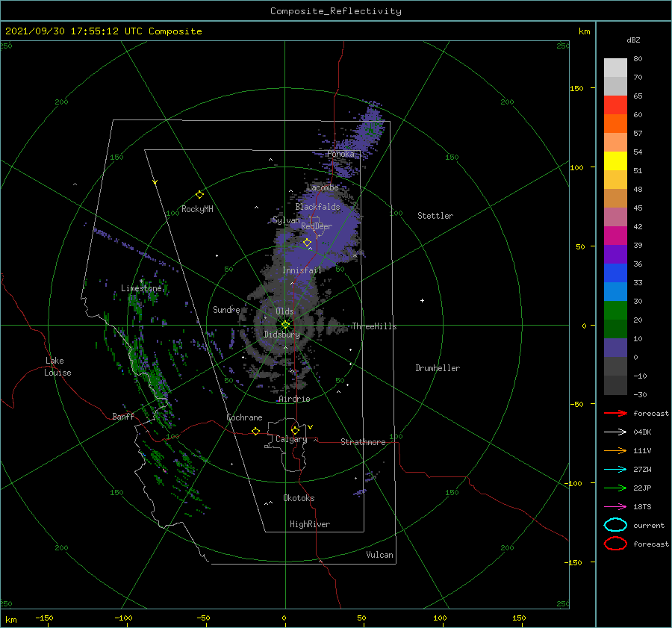Click the km unit label at bottom left

10,620
